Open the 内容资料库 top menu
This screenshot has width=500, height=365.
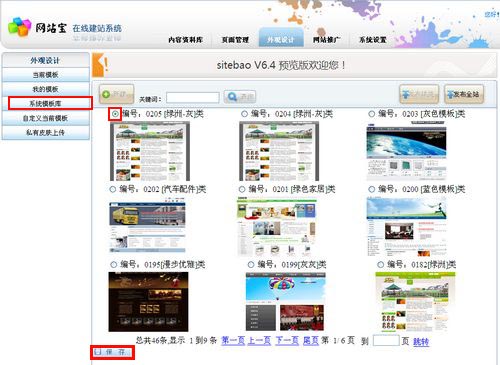click(x=185, y=40)
